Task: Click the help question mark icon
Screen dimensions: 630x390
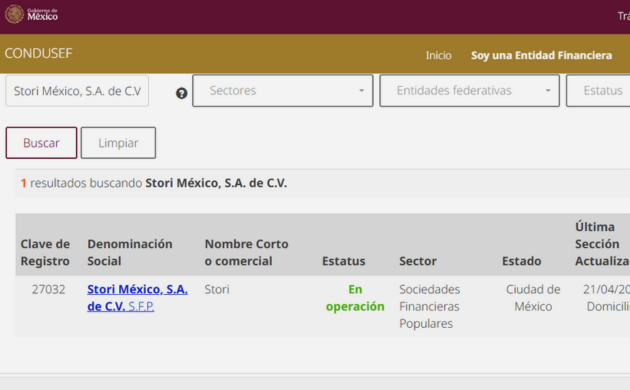Action: [182, 93]
